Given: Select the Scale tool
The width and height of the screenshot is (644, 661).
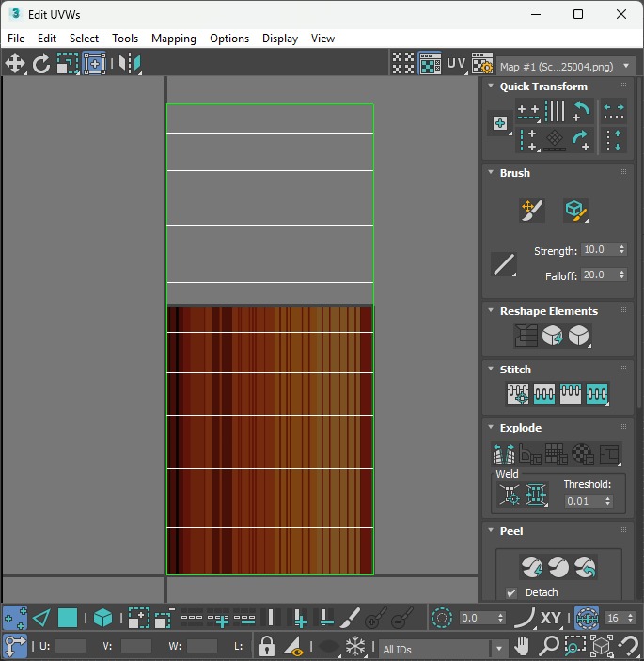Looking at the screenshot, I should click(68, 64).
